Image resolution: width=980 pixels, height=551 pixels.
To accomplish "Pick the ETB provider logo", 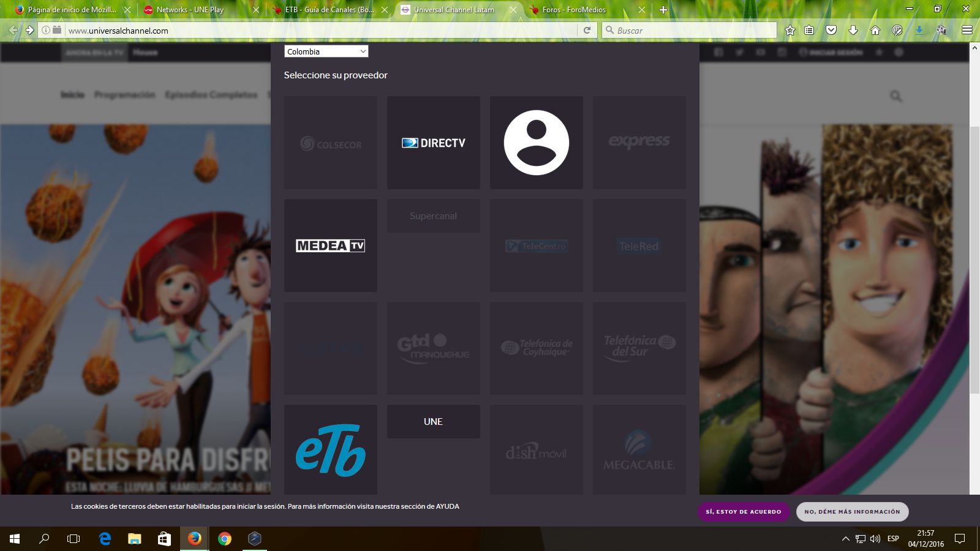I will point(331,450).
